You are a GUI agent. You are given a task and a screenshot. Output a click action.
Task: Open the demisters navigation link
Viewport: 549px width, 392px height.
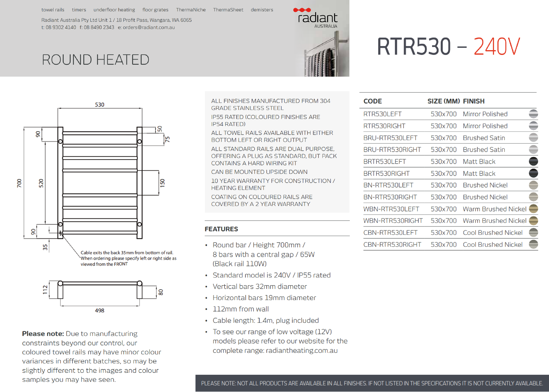point(262,10)
